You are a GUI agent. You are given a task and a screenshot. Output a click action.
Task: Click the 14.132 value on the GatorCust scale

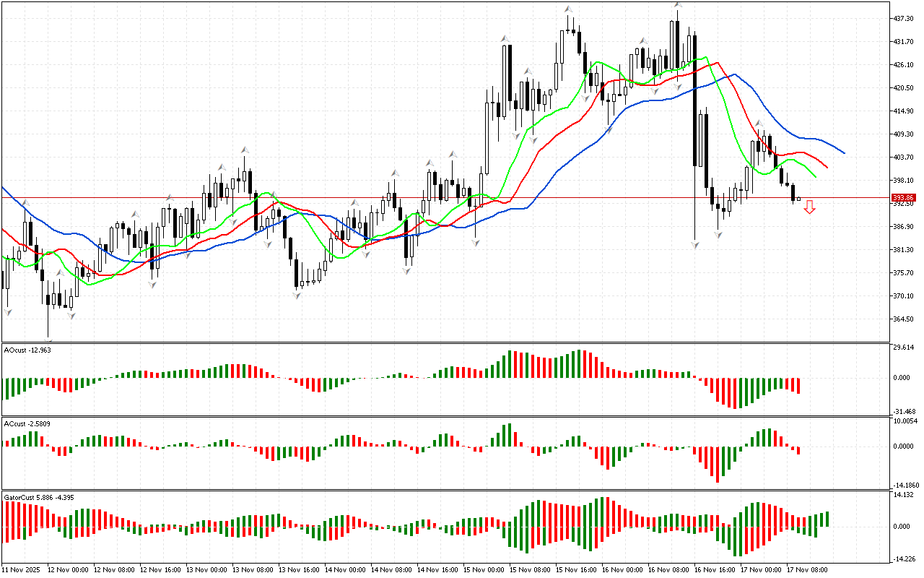(904, 495)
